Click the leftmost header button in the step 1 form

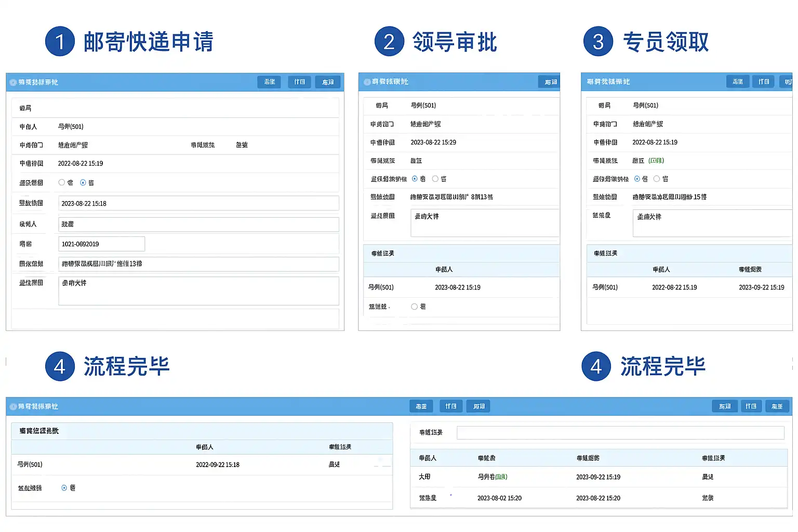coord(269,82)
